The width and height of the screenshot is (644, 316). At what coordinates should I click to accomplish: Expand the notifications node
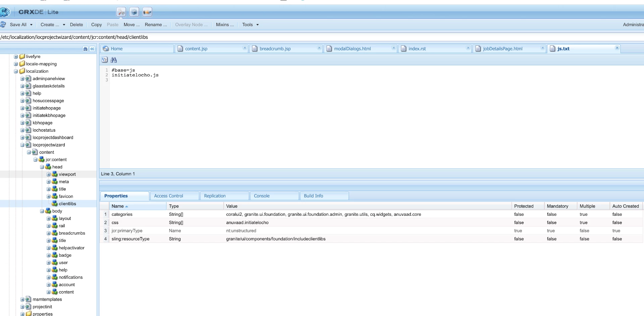click(x=49, y=277)
